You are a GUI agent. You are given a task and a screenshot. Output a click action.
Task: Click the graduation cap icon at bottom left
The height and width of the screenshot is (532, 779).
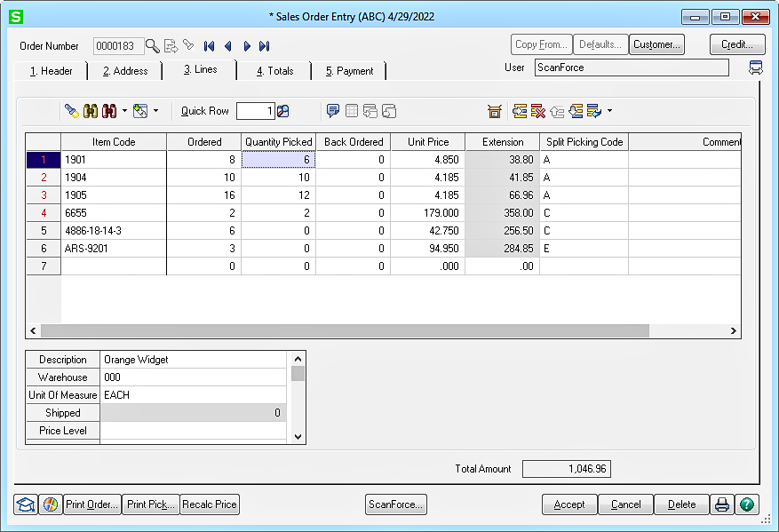point(26,504)
